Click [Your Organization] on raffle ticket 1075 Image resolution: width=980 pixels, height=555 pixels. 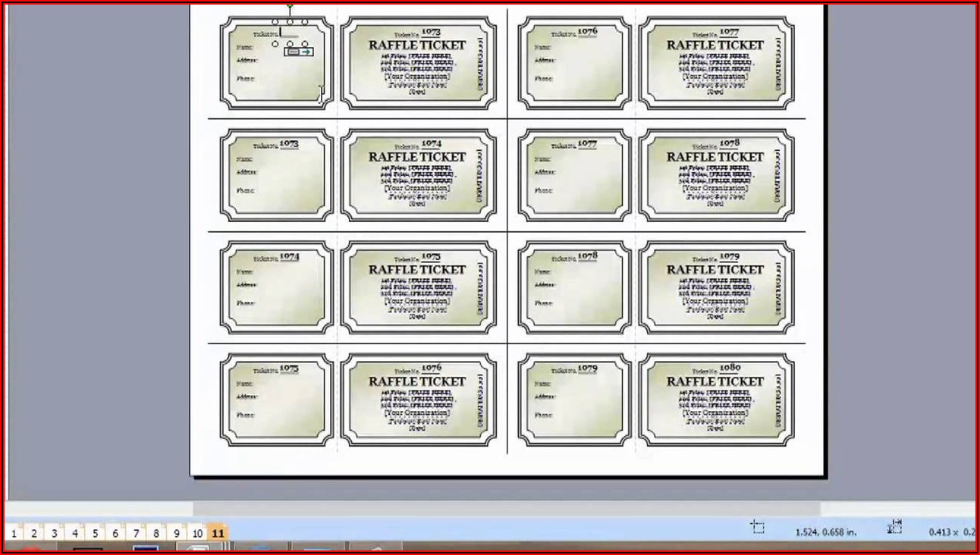click(x=417, y=301)
